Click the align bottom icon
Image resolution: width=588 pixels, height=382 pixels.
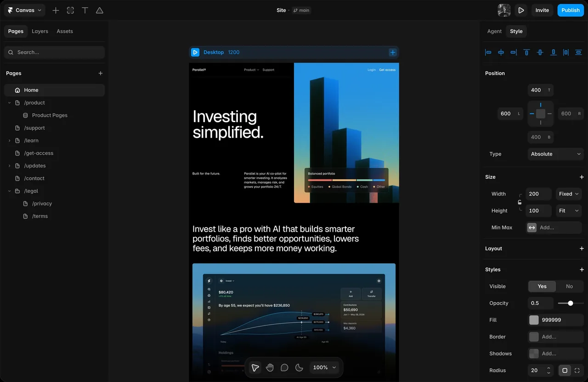[554, 52]
